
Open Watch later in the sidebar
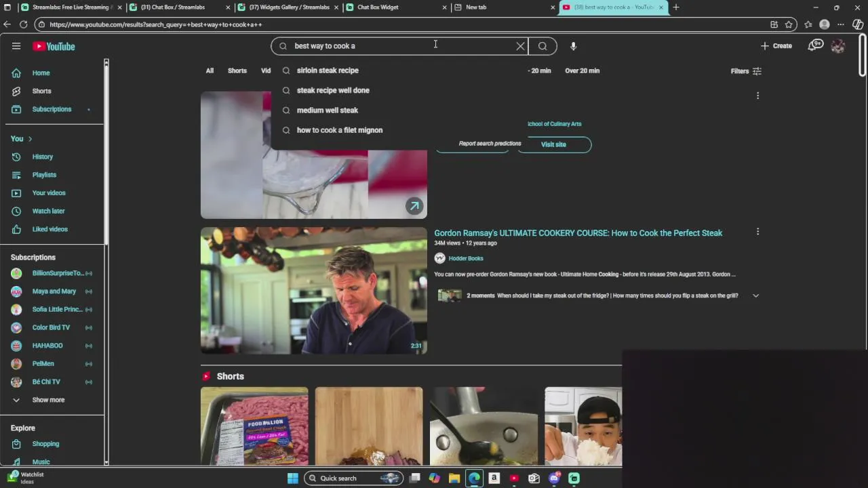tap(48, 211)
